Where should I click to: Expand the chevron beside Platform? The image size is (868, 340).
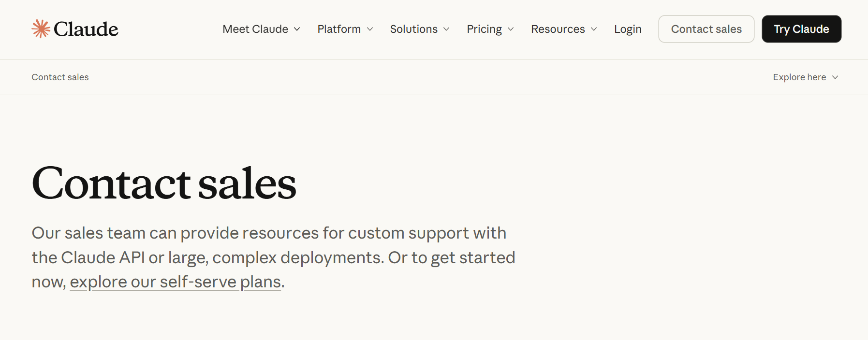pyautogui.click(x=370, y=29)
